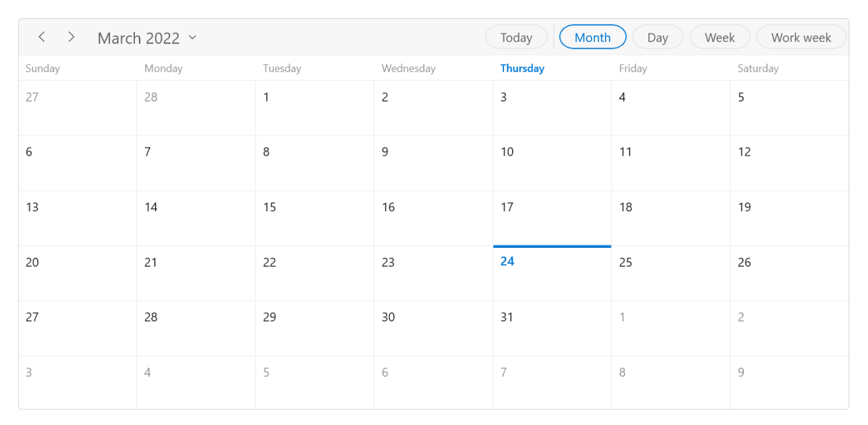Select March 15 in the calendar
Screen dimensions: 868x425
point(314,218)
